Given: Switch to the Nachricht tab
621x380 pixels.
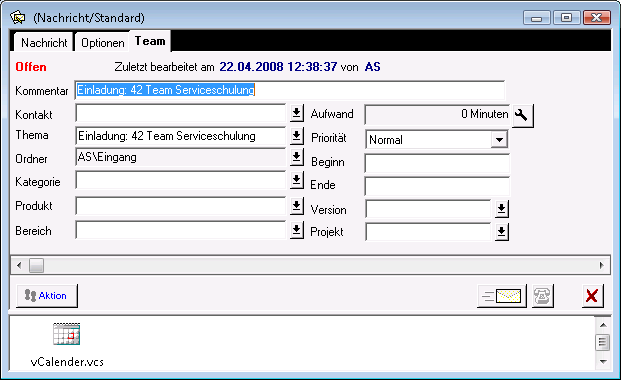Looking at the screenshot, I should pos(44,42).
